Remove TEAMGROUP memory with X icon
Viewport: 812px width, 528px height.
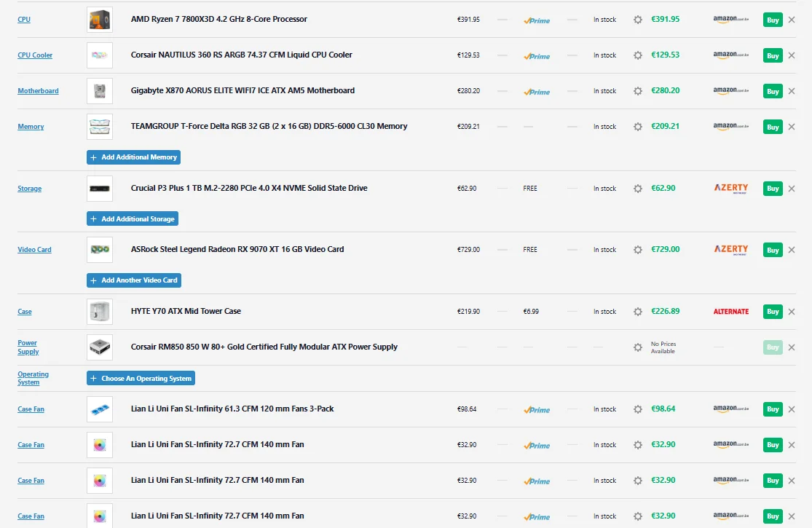(792, 127)
